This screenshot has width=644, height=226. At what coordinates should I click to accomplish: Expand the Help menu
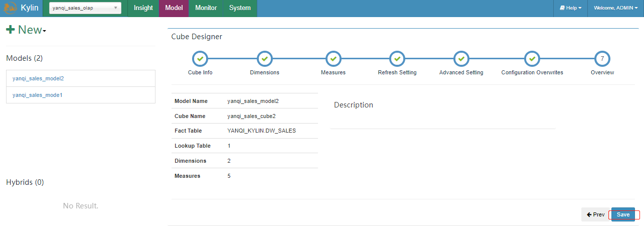click(x=571, y=8)
